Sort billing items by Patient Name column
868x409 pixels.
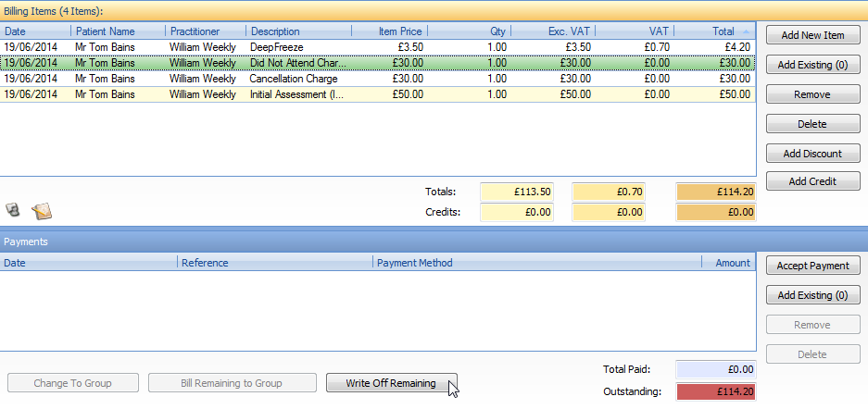pyautogui.click(x=118, y=31)
